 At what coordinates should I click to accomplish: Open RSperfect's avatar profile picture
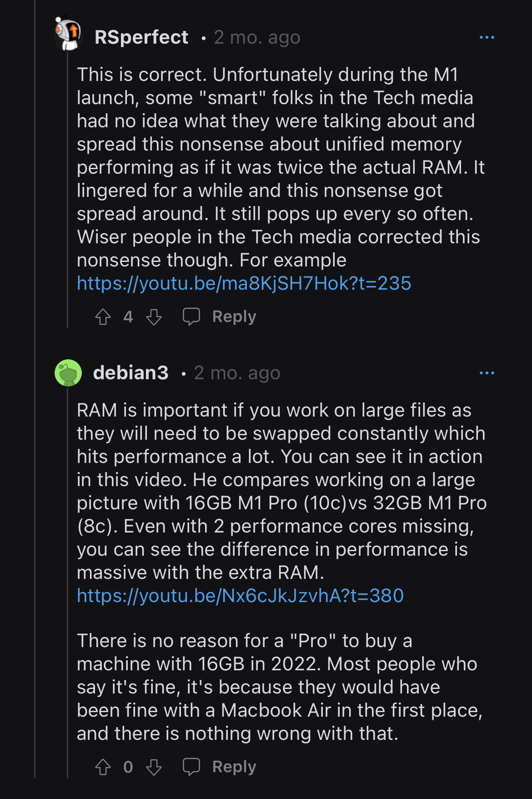click(68, 34)
